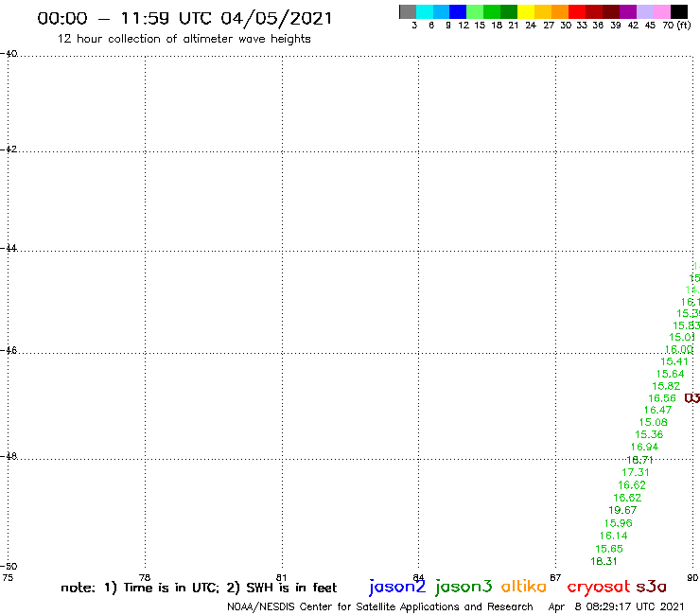Select the -44 latitude axis label
700x615 pixels.
(x=9, y=248)
